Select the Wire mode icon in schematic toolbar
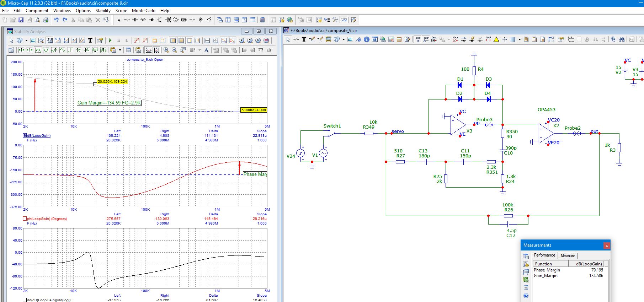Screen dimensions: 644x302 [312, 39]
